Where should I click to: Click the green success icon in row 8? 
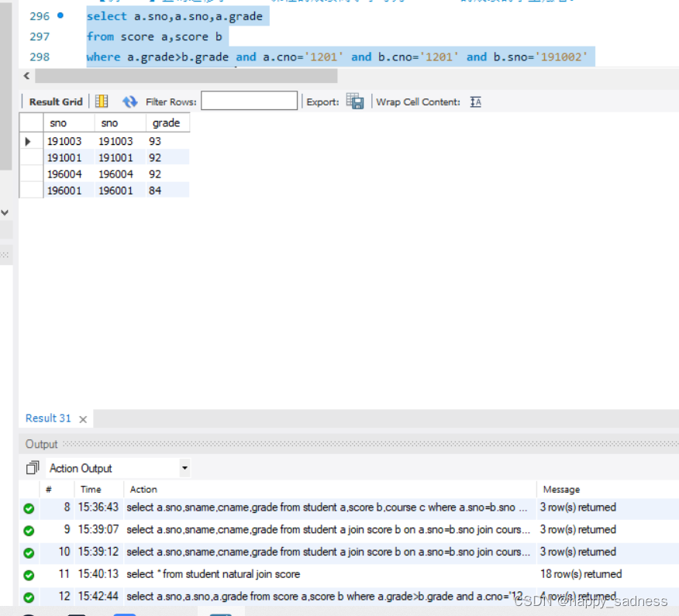29,508
